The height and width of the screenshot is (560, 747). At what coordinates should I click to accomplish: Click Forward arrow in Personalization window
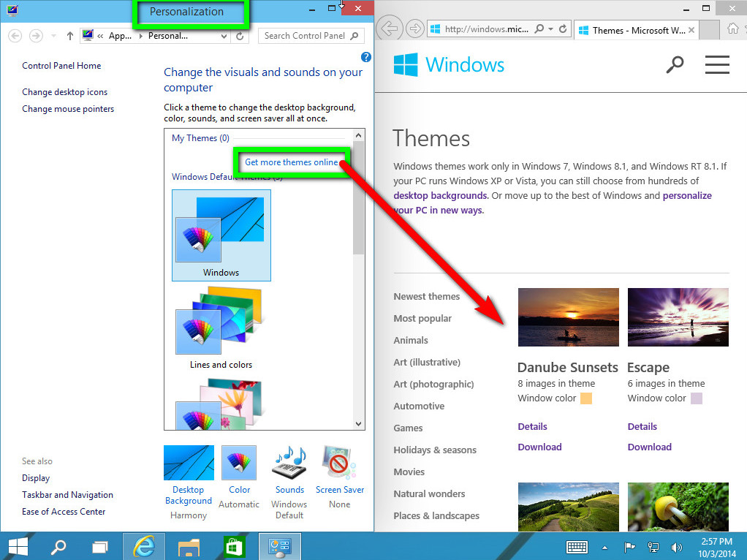(x=36, y=36)
